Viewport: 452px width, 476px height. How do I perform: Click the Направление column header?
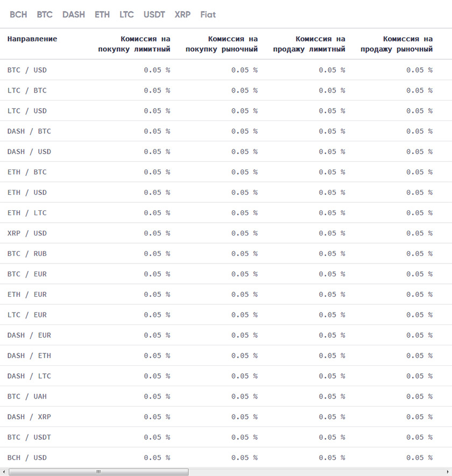click(32, 39)
